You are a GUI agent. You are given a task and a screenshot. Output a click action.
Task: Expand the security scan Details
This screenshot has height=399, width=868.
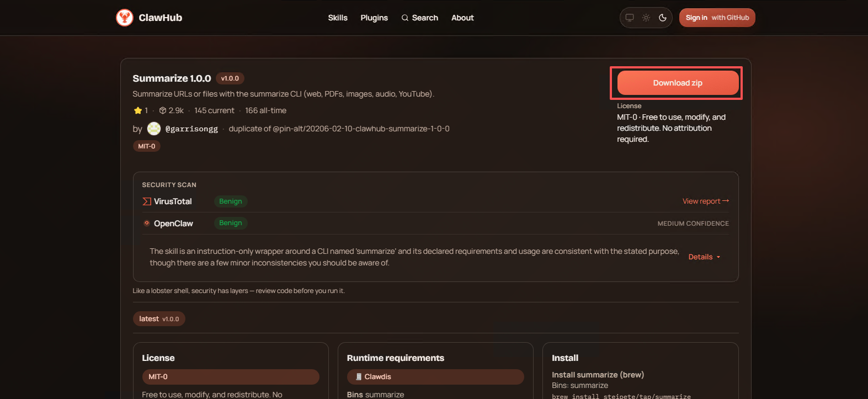pos(705,257)
